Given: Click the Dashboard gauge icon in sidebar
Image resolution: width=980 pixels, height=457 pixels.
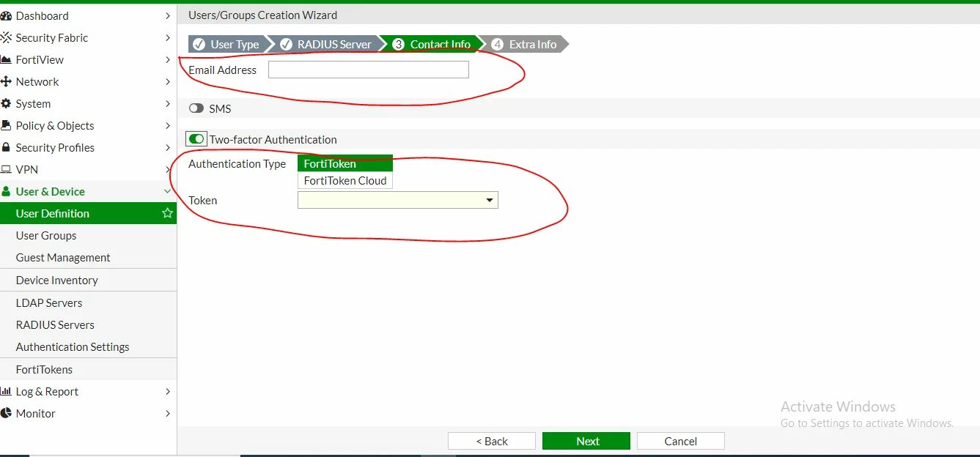Looking at the screenshot, I should [5, 15].
